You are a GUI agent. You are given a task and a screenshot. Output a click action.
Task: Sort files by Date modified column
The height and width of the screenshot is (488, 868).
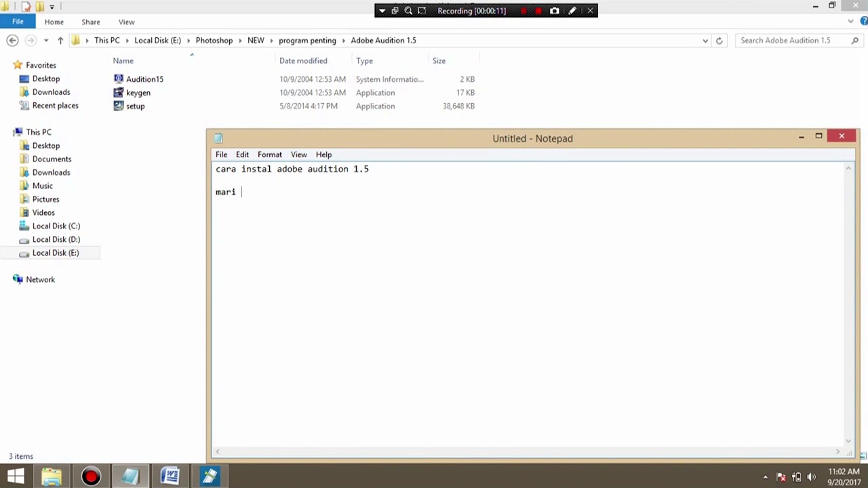coord(303,61)
